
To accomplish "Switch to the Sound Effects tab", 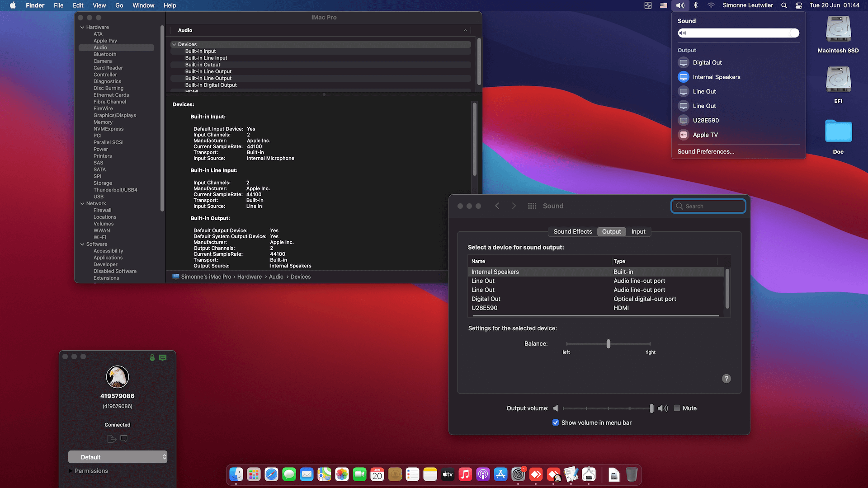I will click(572, 231).
